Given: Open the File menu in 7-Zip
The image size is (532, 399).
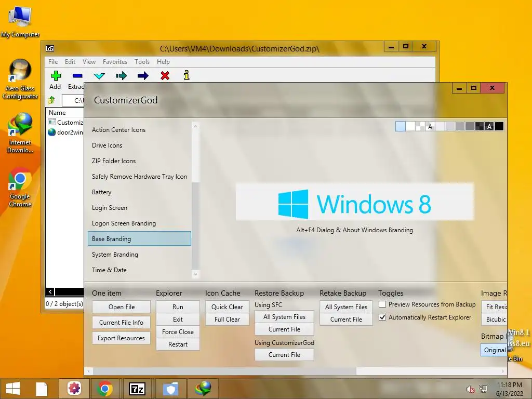Looking at the screenshot, I should pos(53,62).
